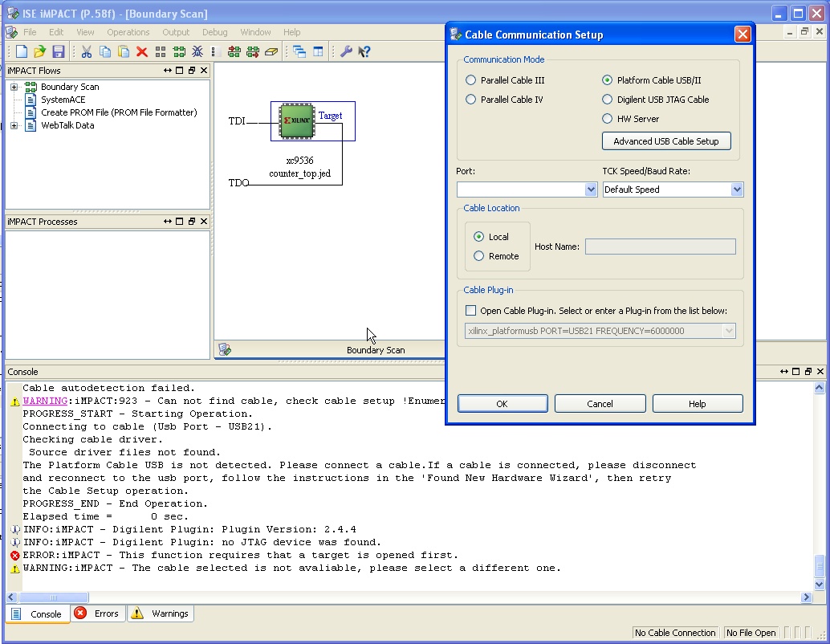Click the Open file folder icon
Image resolution: width=830 pixels, height=644 pixels.
click(39, 51)
